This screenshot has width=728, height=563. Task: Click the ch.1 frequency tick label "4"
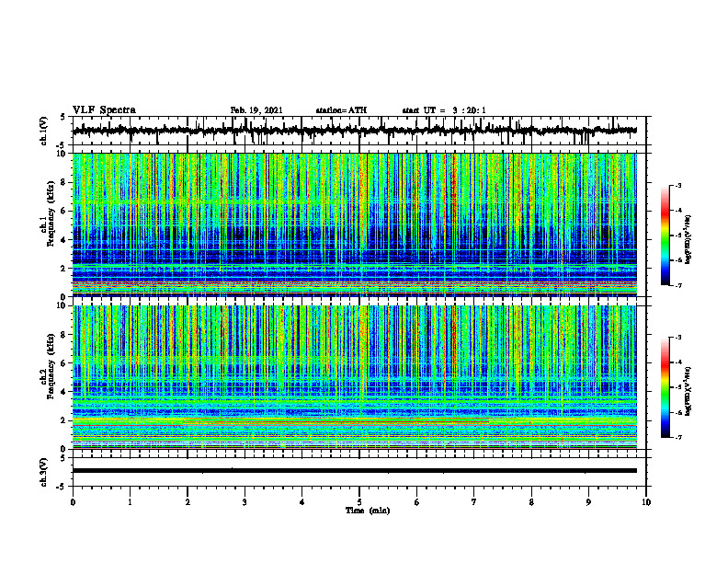[x=63, y=240]
